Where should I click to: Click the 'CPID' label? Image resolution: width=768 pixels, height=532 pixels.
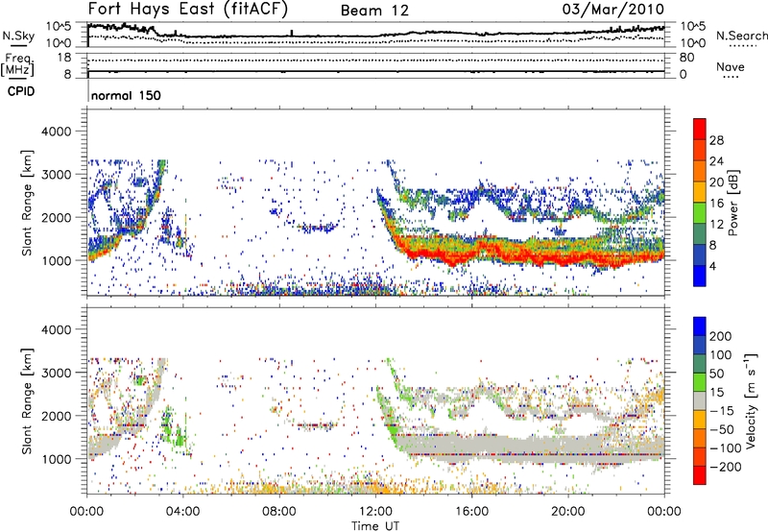point(21,91)
